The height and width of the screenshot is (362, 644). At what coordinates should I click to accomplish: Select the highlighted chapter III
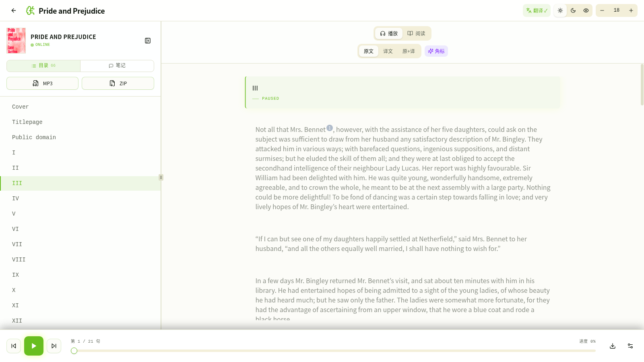coord(80,183)
